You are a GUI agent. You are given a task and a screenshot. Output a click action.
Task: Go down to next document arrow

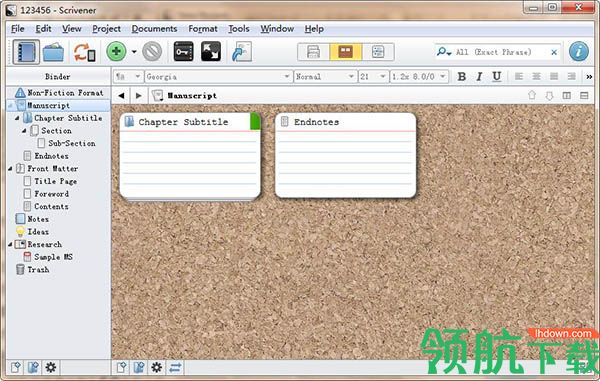(x=549, y=96)
